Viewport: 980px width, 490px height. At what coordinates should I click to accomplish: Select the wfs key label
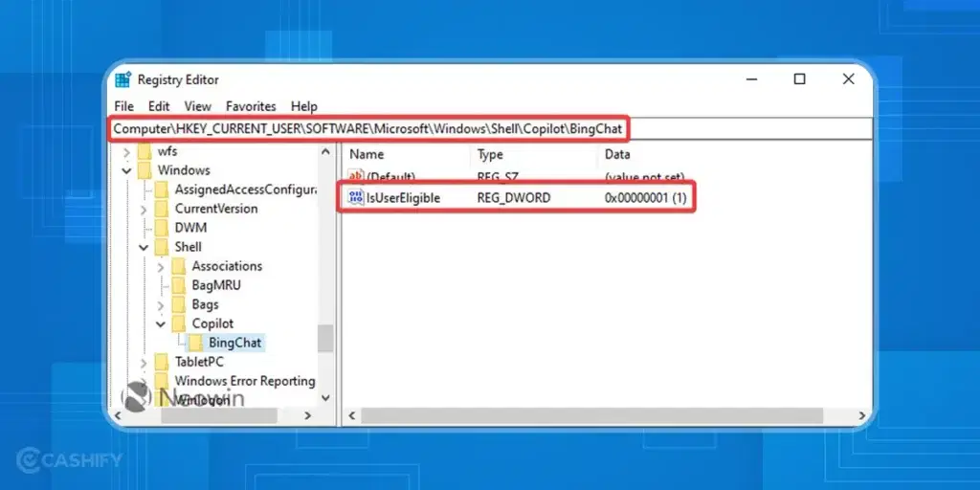[167, 151]
